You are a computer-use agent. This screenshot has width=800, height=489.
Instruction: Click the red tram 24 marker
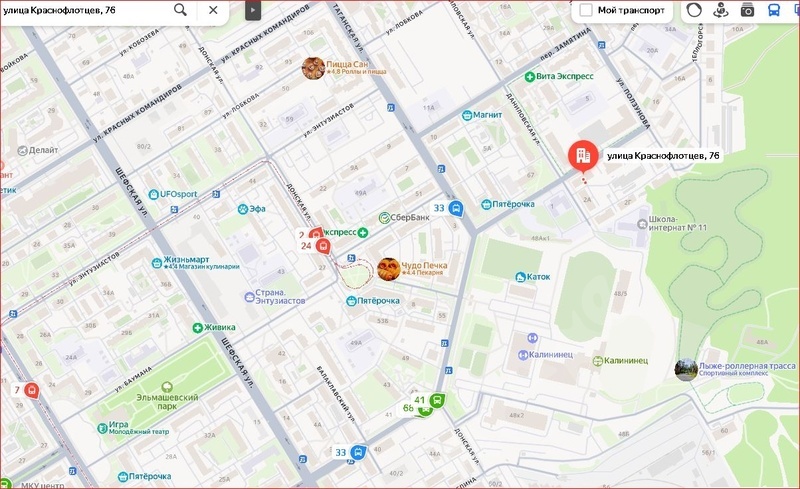pos(323,246)
